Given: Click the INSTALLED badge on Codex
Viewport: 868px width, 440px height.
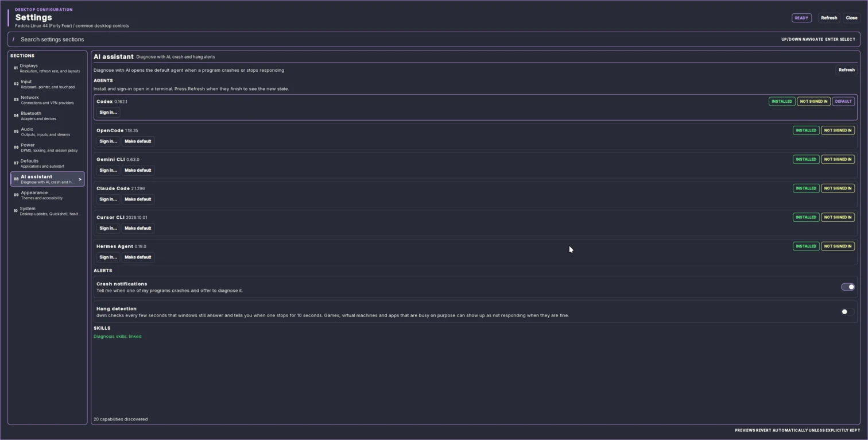Looking at the screenshot, I should (782, 102).
